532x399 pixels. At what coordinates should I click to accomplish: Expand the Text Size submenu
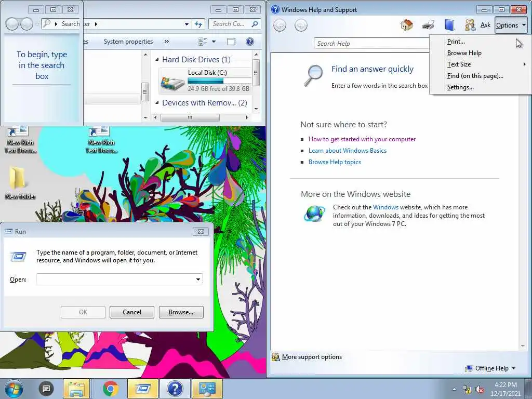(480, 64)
